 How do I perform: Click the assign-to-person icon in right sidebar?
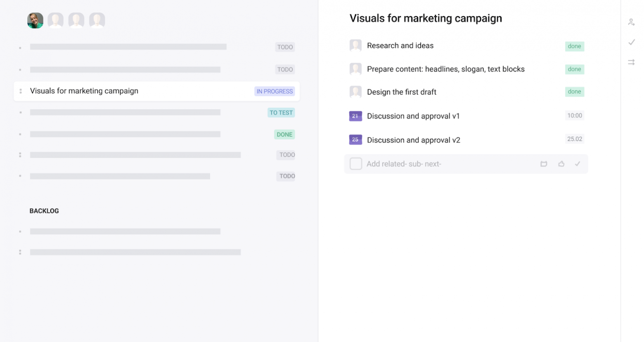(631, 22)
